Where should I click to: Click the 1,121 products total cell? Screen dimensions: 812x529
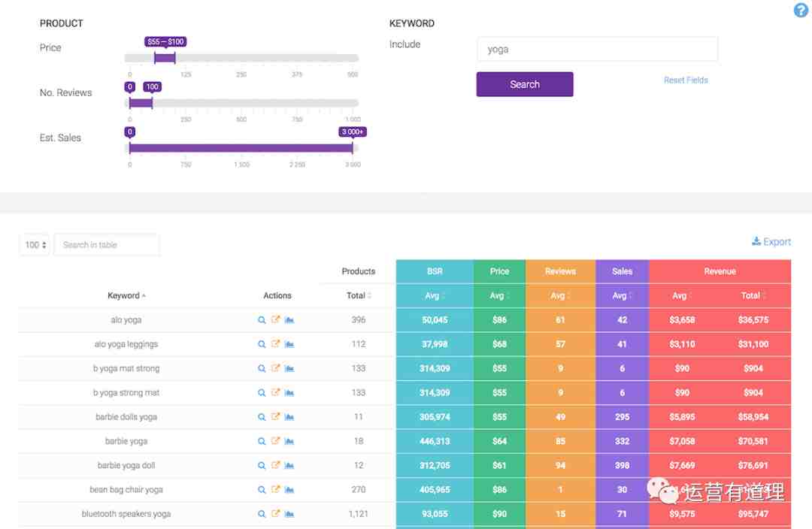point(359,514)
